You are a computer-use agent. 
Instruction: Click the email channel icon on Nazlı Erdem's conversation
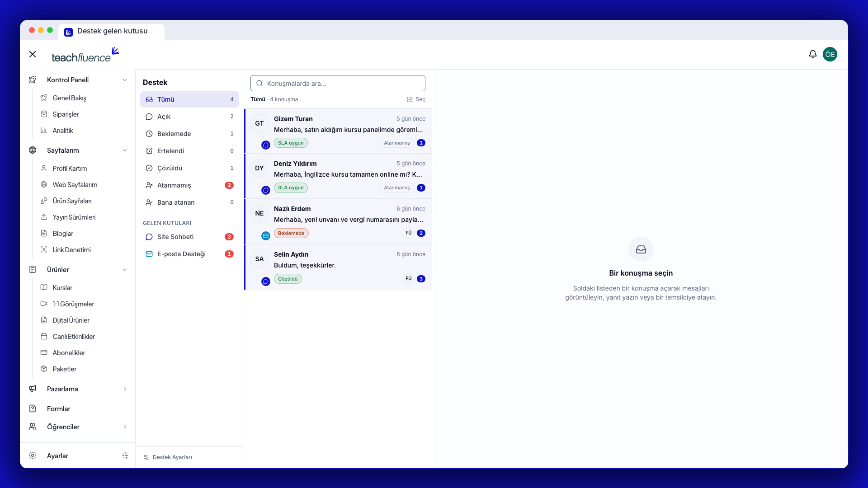click(x=266, y=236)
